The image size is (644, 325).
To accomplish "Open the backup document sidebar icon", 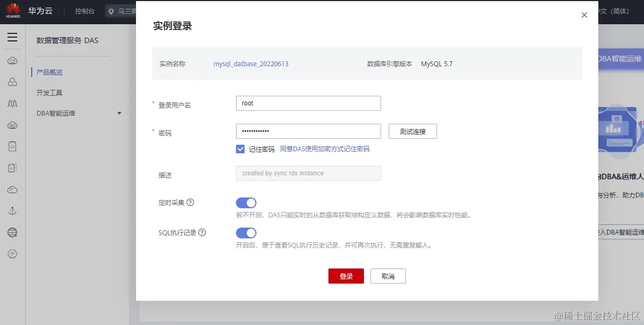I will (x=12, y=168).
